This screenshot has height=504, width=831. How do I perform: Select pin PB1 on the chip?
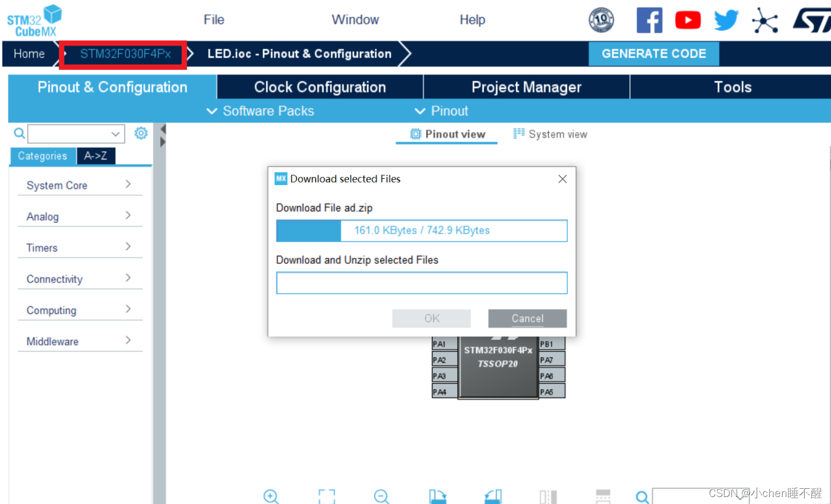(551, 344)
